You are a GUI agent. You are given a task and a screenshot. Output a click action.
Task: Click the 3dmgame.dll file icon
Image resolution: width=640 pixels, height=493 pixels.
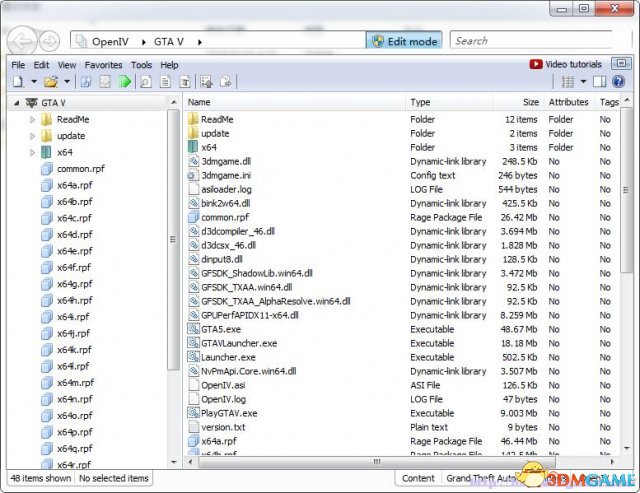[x=193, y=161]
